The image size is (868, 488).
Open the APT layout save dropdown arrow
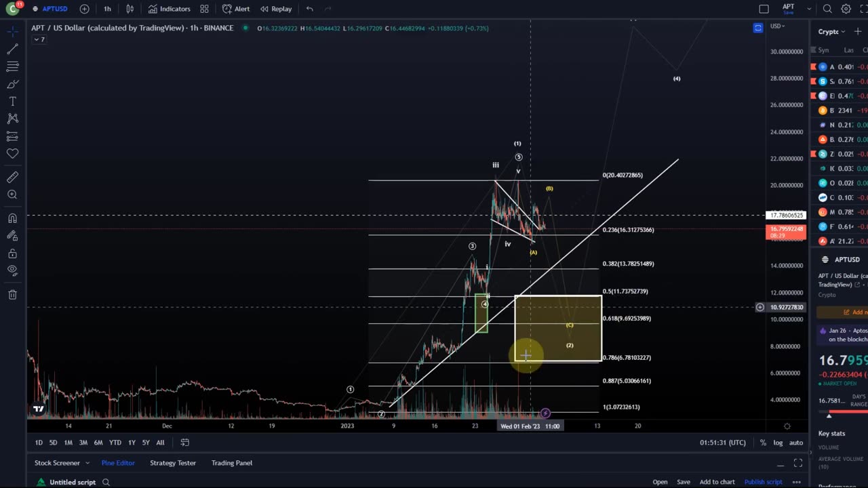pyautogui.click(x=810, y=9)
